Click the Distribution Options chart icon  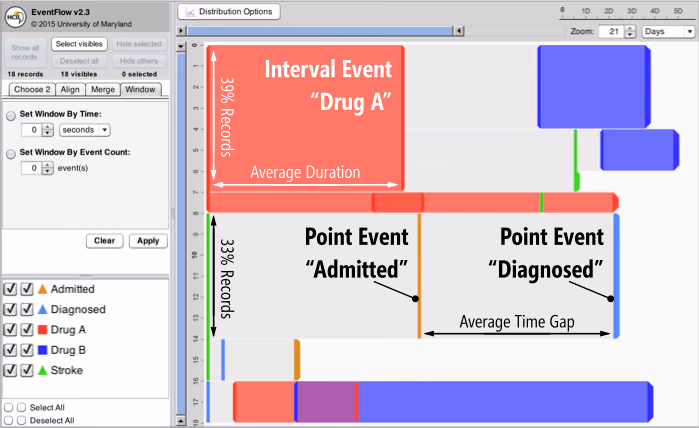point(190,12)
